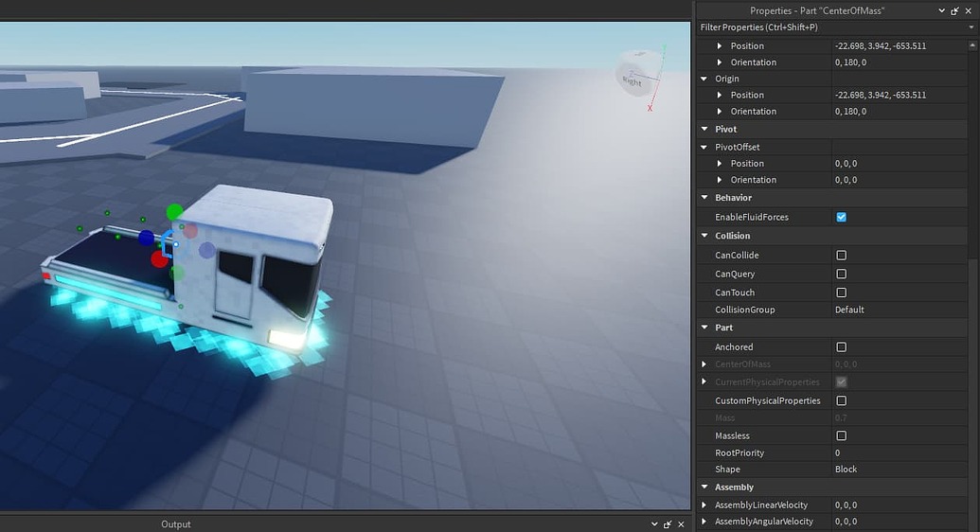Viewport: 980px width, 532px height.
Task: Select the greyed Mass property label
Action: (x=725, y=417)
